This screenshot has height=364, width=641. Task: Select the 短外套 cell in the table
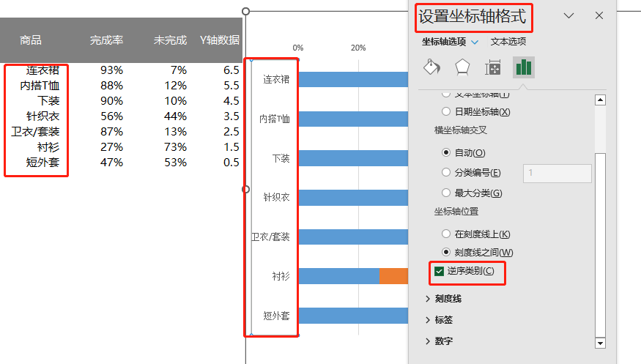tap(42, 163)
